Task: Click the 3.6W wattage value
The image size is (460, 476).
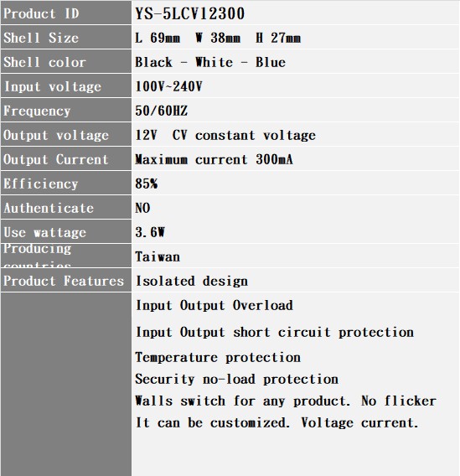Action: click(150, 232)
